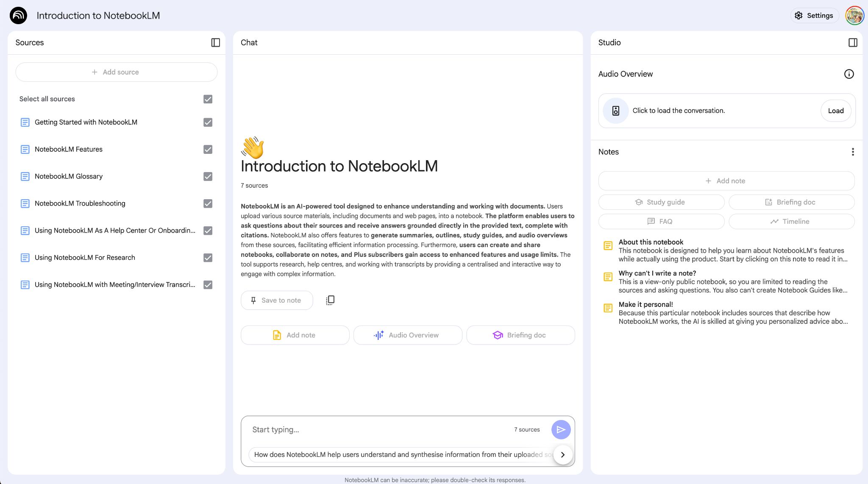868x484 pixels.
Task: Click the Sources panel layout toggle icon
Action: click(x=215, y=42)
